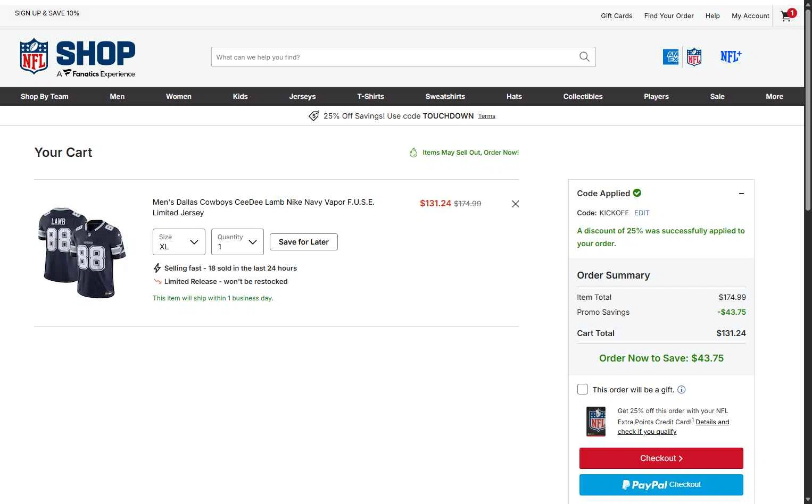Click the Promo Savings -$43.75 amount

tap(732, 313)
